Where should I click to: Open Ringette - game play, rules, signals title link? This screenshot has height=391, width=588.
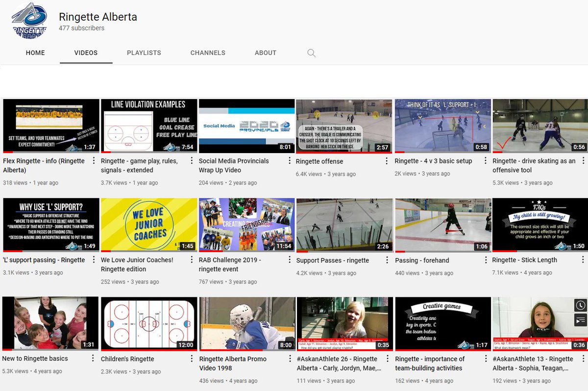[x=140, y=165]
